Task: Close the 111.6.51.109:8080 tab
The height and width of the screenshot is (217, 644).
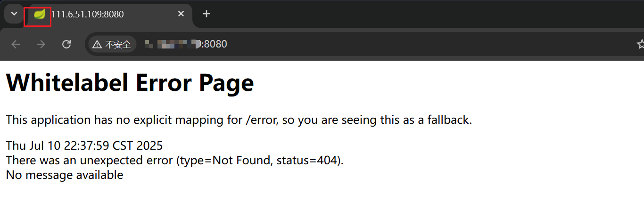Action: point(181,14)
